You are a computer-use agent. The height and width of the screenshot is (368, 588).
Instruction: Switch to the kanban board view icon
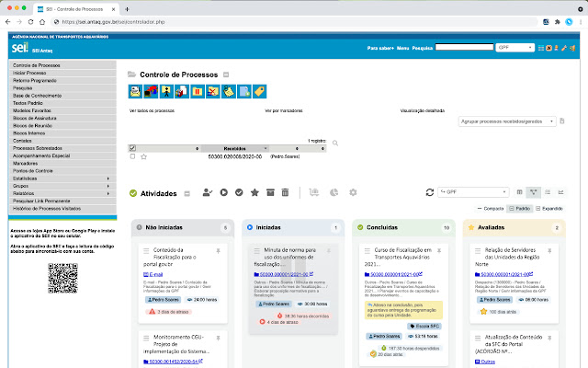[533, 192]
